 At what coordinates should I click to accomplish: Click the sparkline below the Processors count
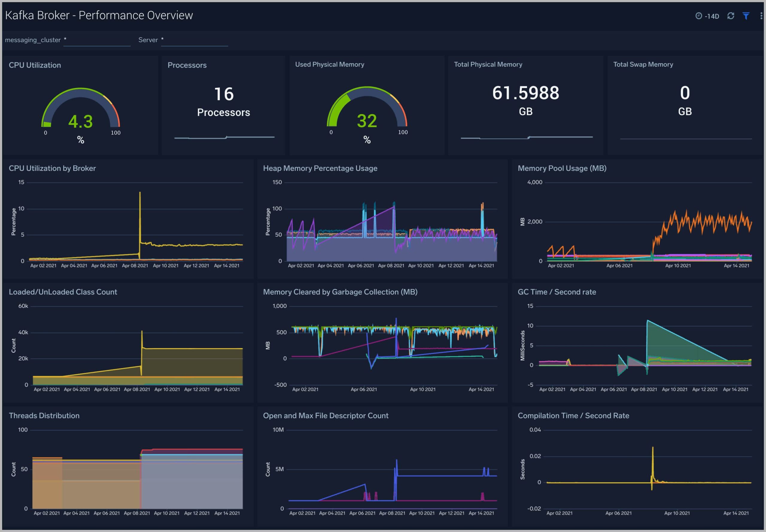point(223,137)
